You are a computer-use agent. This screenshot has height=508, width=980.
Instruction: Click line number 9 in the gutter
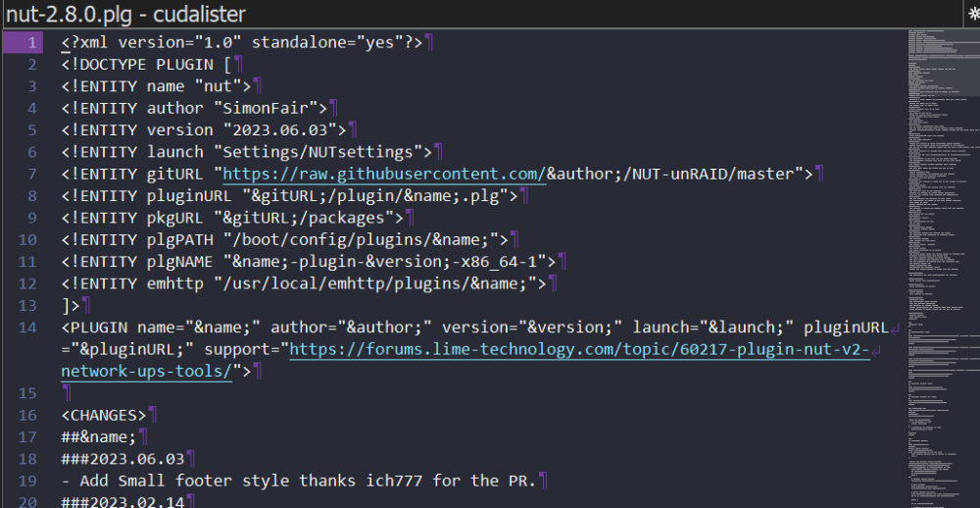(32, 218)
